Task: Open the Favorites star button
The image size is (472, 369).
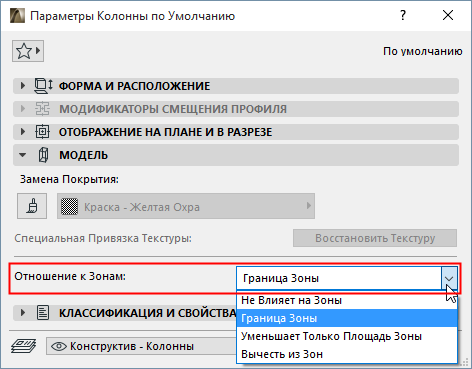Action: pyautogui.click(x=28, y=51)
